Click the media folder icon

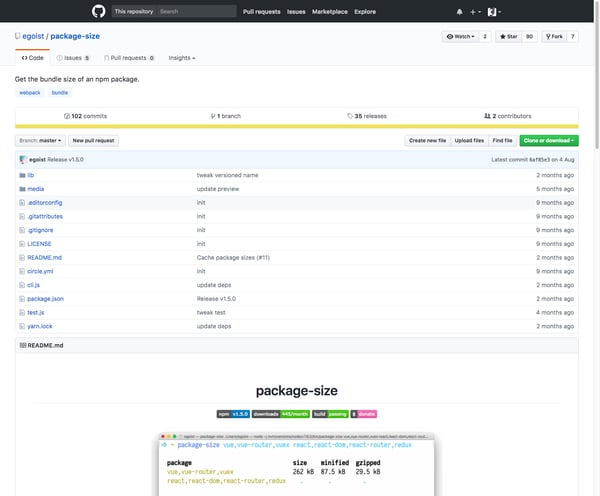coord(22,189)
